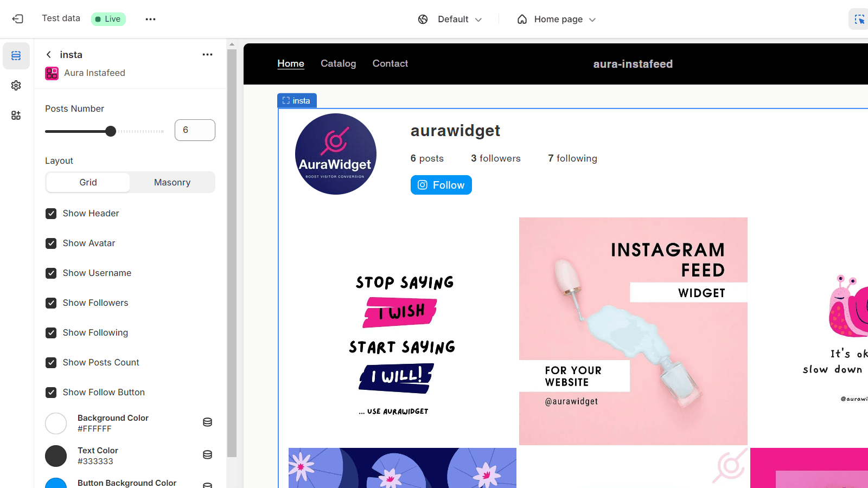
Task: Click the Posts Number input field
Action: point(195,130)
